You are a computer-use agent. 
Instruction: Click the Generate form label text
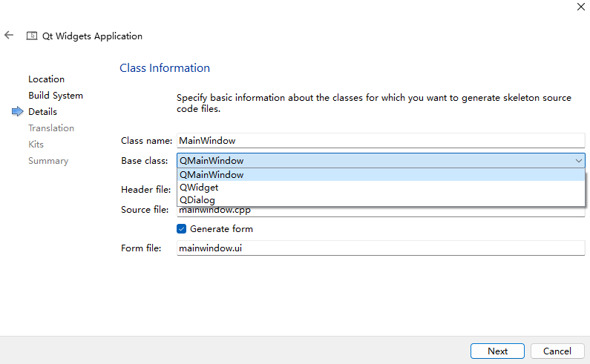(221, 228)
